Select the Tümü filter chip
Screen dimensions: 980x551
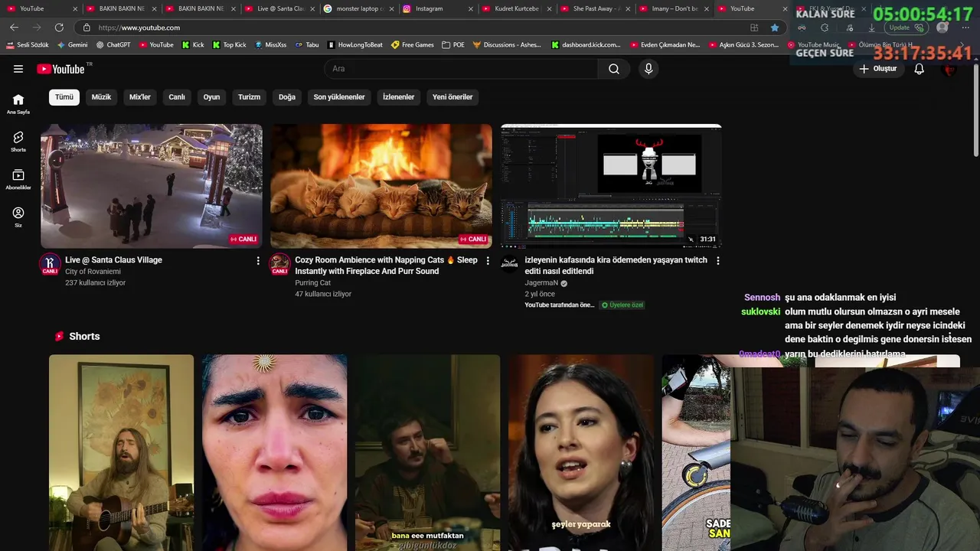(x=64, y=97)
